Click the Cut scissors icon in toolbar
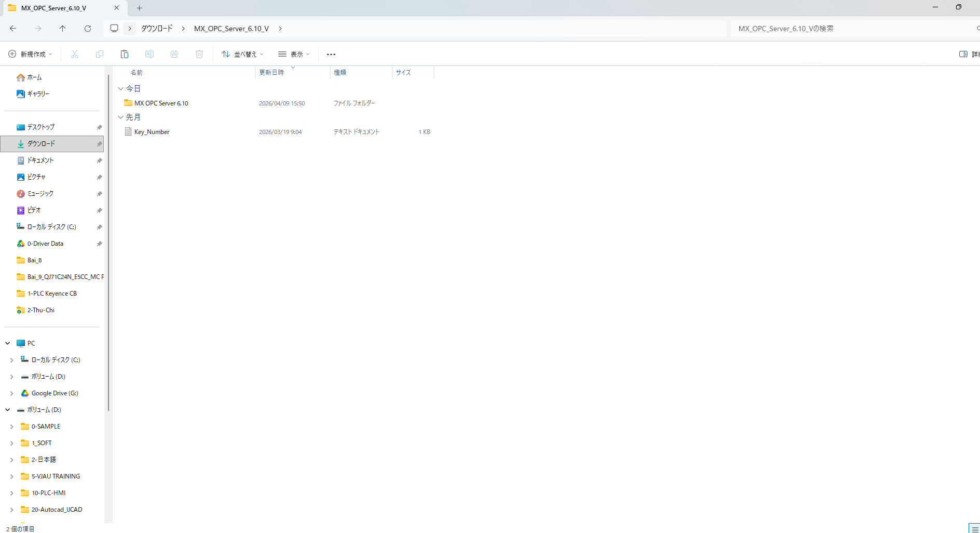Image resolution: width=980 pixels, height=533 pixels. [75, 54]
